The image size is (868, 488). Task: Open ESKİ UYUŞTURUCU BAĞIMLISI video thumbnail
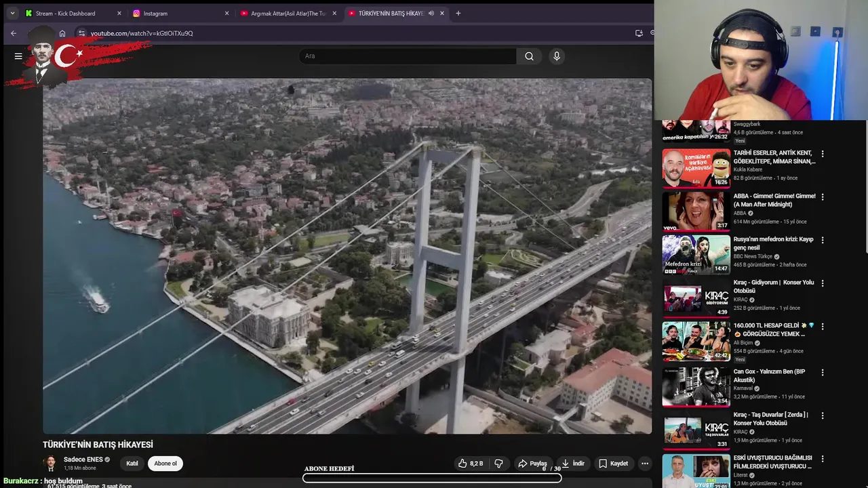pos(696,471)
